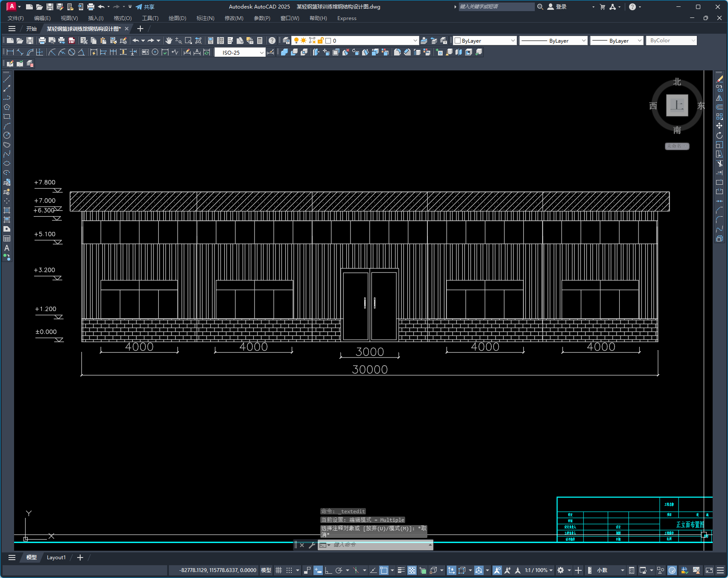Click the Linear dimension tool
The image size is (728, 578).
9,52
